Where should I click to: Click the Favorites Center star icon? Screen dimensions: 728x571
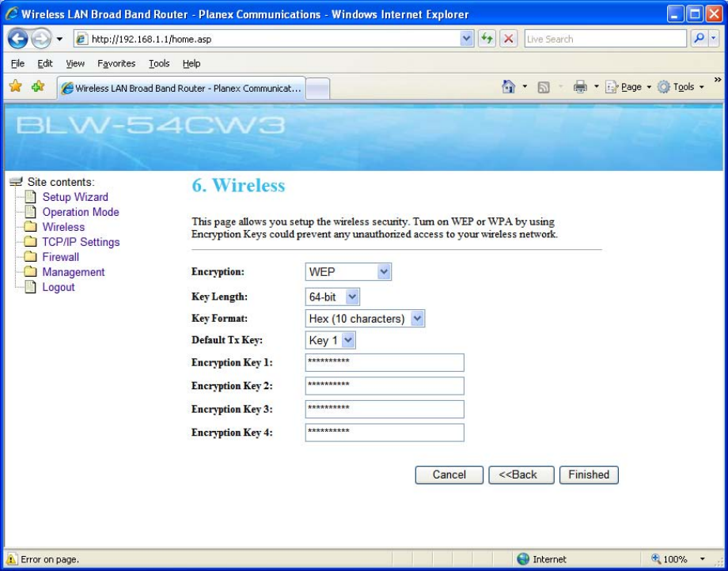point(15,86)
